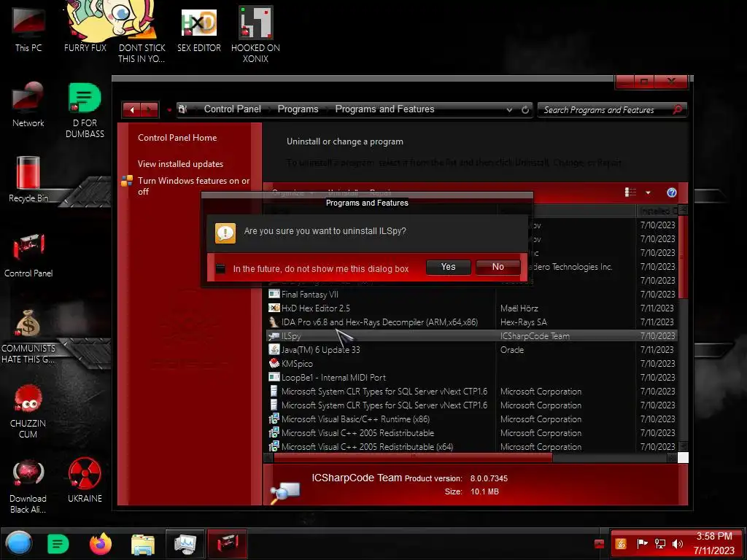Select the CHUZZIN CUM desktop icon
This screenshot has width=747, height=560.
28,411
